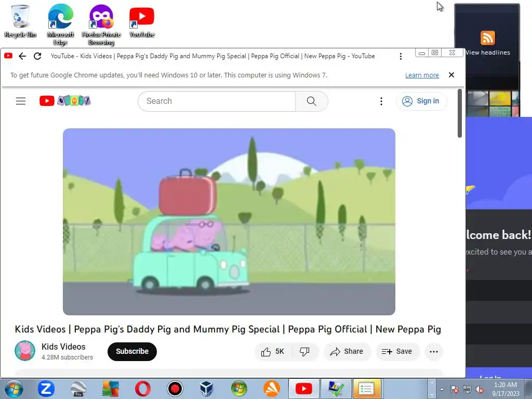The height and width of the screenshot is (399, 532).
Task: Open the red record circle taskbar app
Action: [175, 389]
